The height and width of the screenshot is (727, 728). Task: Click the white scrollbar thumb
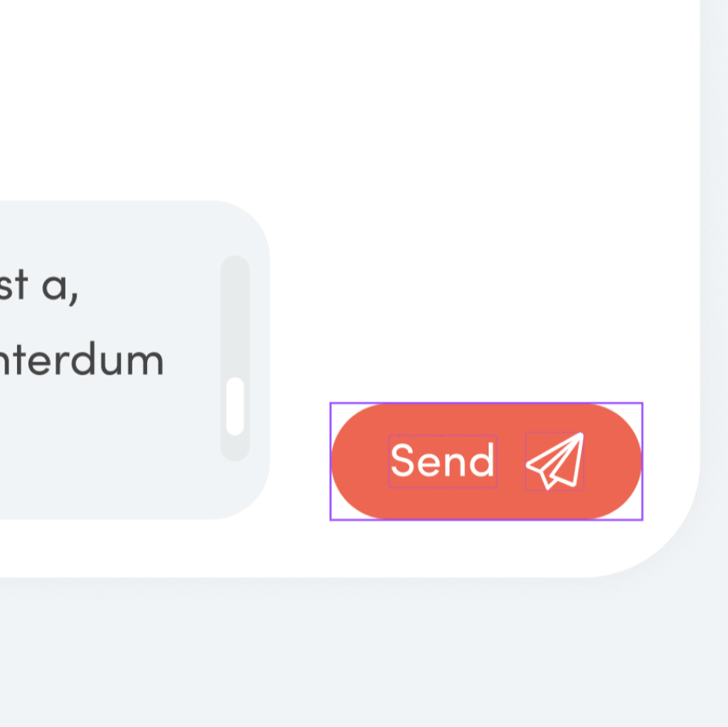[235, 406]
